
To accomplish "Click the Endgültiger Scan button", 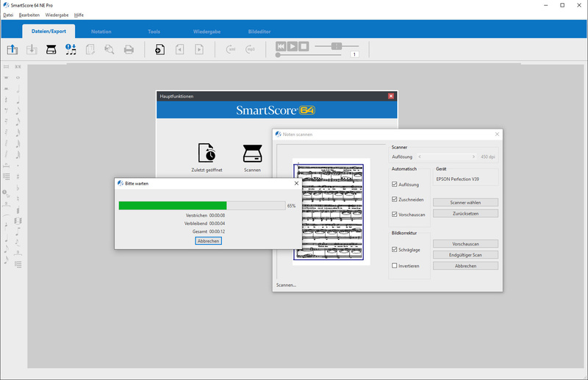I will coord(465,255).
